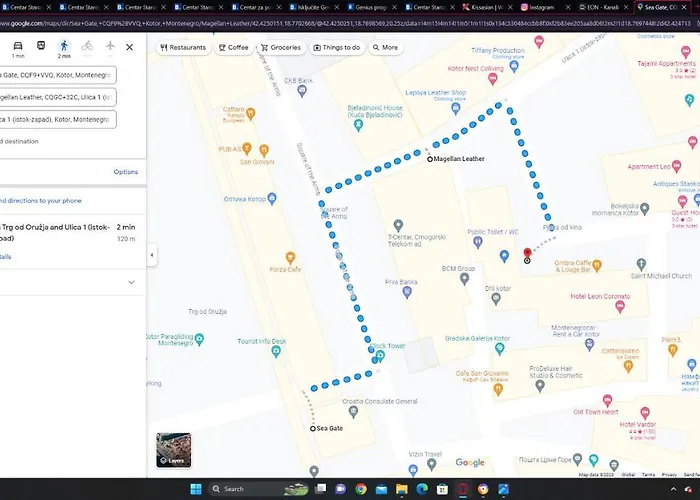Click the Ombra Caffe & Lounge Bar pin

click(597, 266)
